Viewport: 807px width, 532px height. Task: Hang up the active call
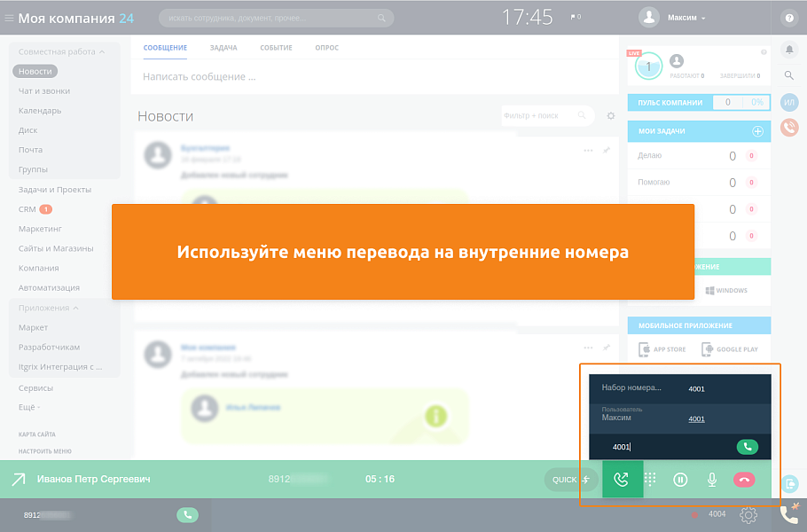743,479
